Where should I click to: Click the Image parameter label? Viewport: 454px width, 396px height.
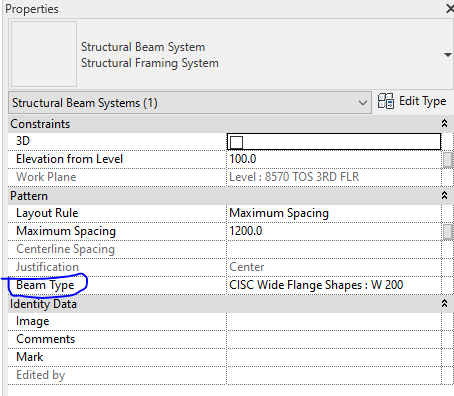click(32, 321)
